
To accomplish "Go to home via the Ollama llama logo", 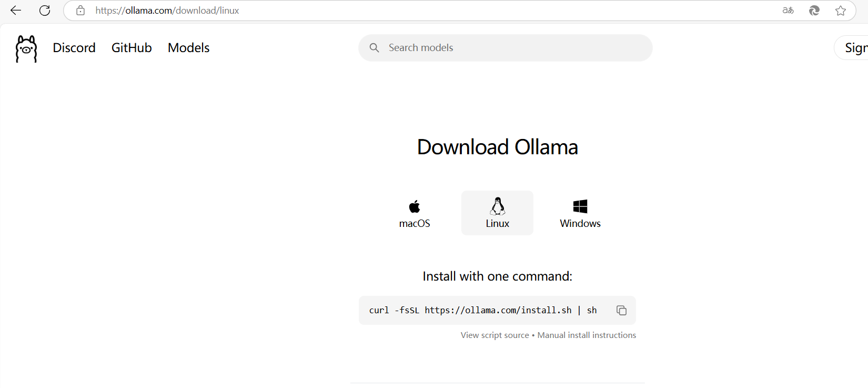I will point(26,48).
